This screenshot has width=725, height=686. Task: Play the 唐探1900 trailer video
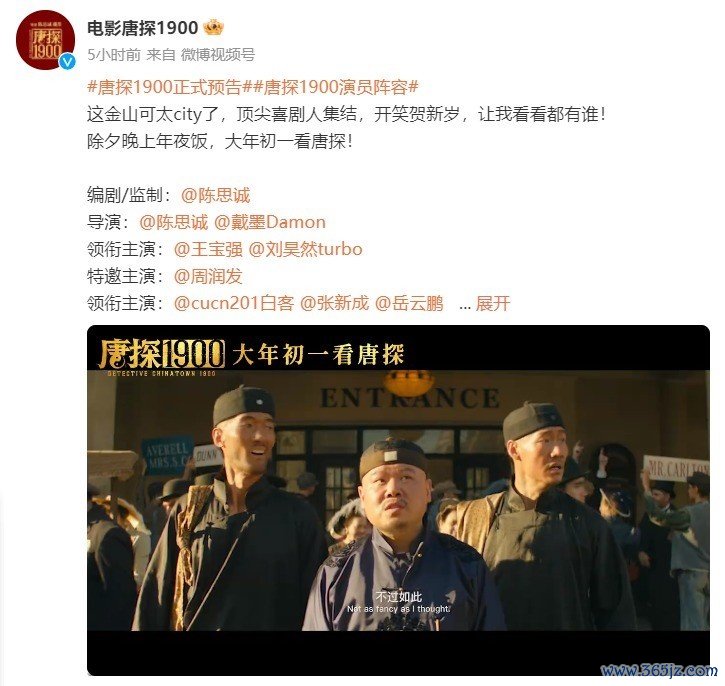(398, 500)
